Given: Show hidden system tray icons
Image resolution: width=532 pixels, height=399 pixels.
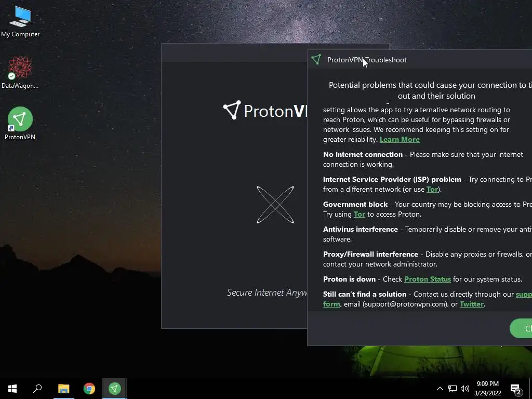Looking at the screenshot, I should (440, 389).
